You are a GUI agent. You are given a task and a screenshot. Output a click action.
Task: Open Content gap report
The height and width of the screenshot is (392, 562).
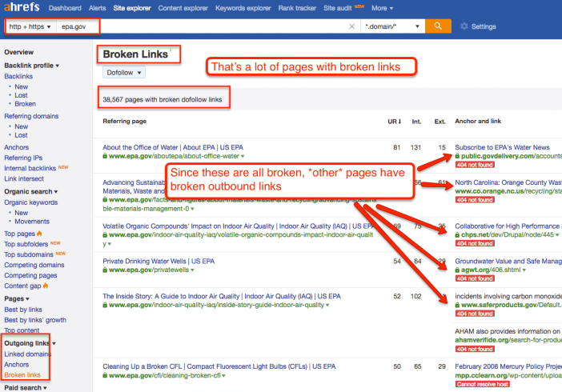pos(22,286)
